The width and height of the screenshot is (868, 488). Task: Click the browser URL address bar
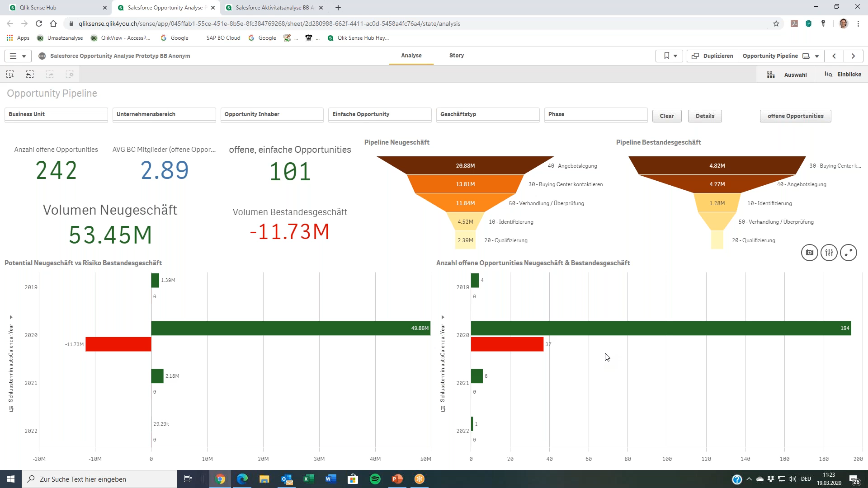pyautogui.click(x=420, y=23)
